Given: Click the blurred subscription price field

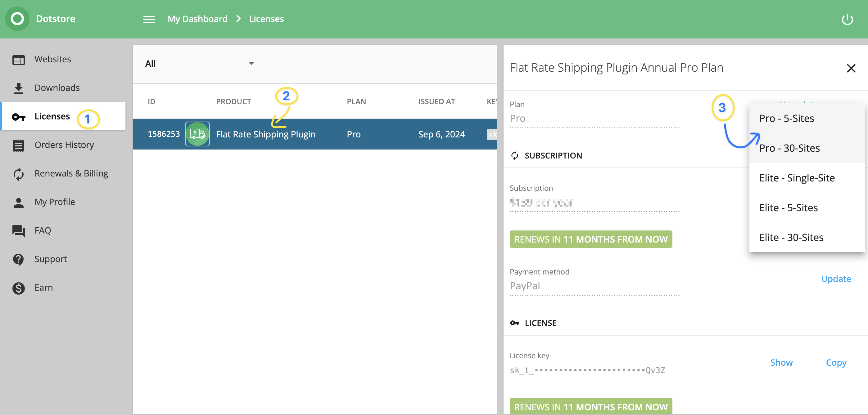Looking at the screenshot, I should point(594,203).
